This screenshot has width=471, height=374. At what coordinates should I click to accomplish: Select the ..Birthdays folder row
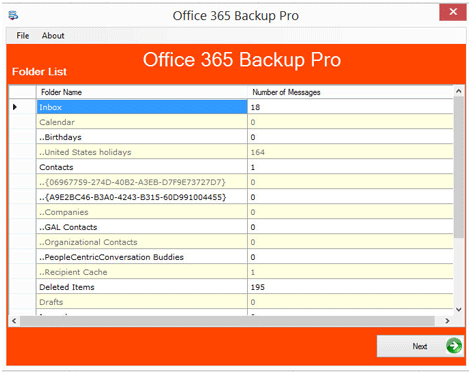142,137
